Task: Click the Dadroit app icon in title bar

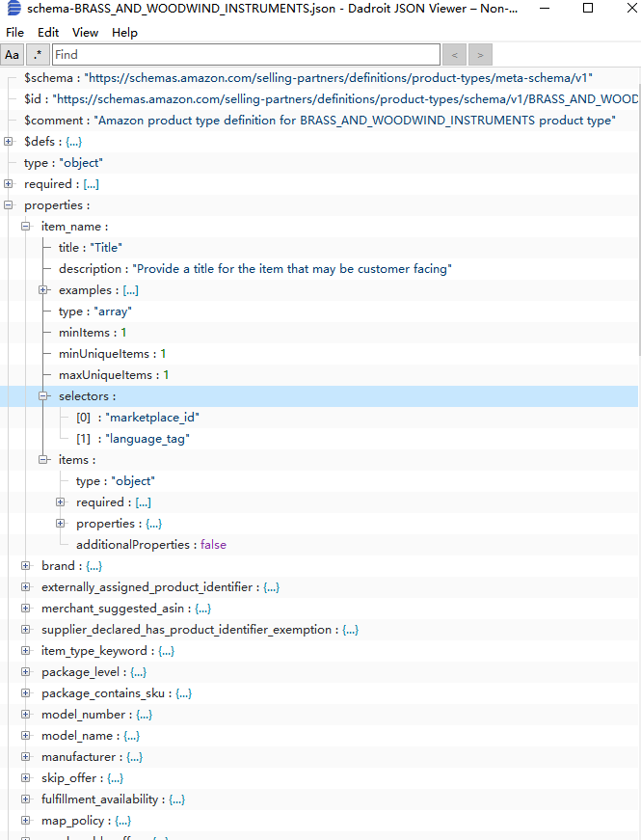Action: pos(13,9)
